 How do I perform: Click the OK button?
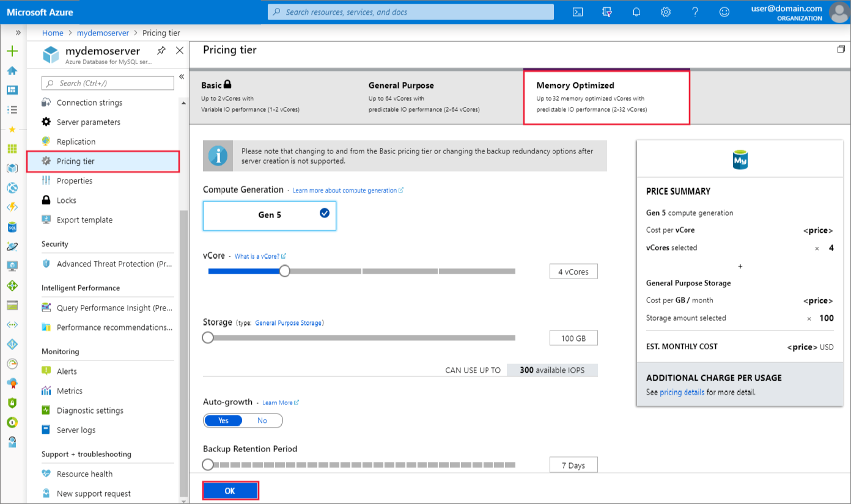point(230,491)
